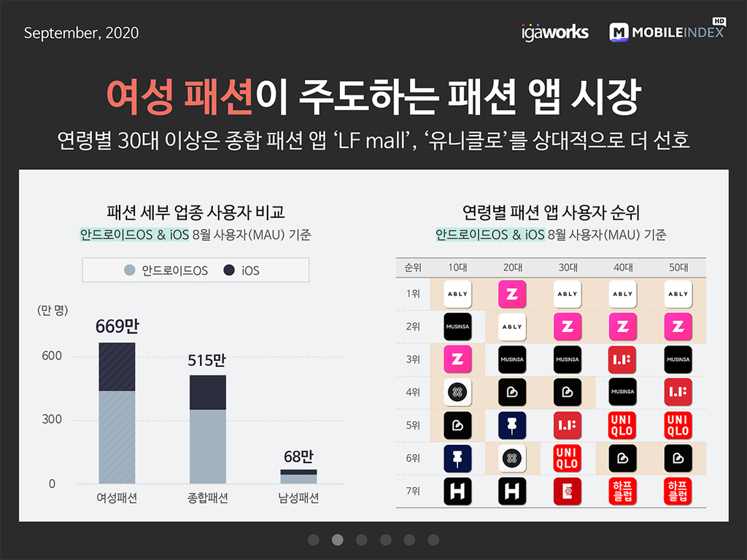This screenshot has width=747, height=560.
Task: Click the 30대 column header
Action: 568,268
